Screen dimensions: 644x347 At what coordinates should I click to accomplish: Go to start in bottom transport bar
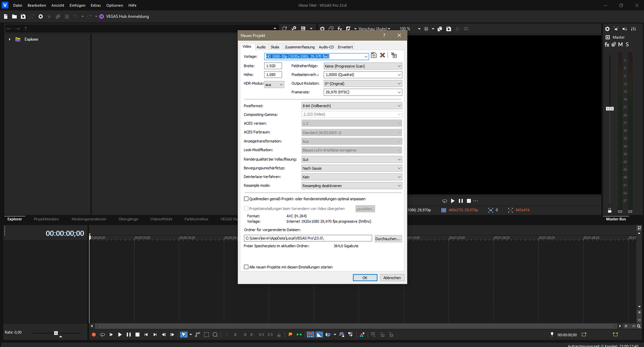(146, 335)
